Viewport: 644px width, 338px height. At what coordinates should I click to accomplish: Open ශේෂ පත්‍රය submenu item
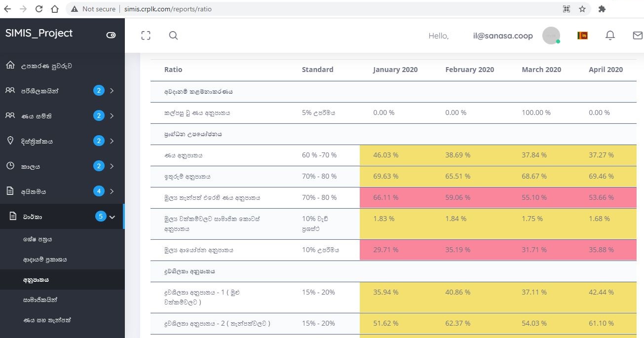(x=38, y=239)
